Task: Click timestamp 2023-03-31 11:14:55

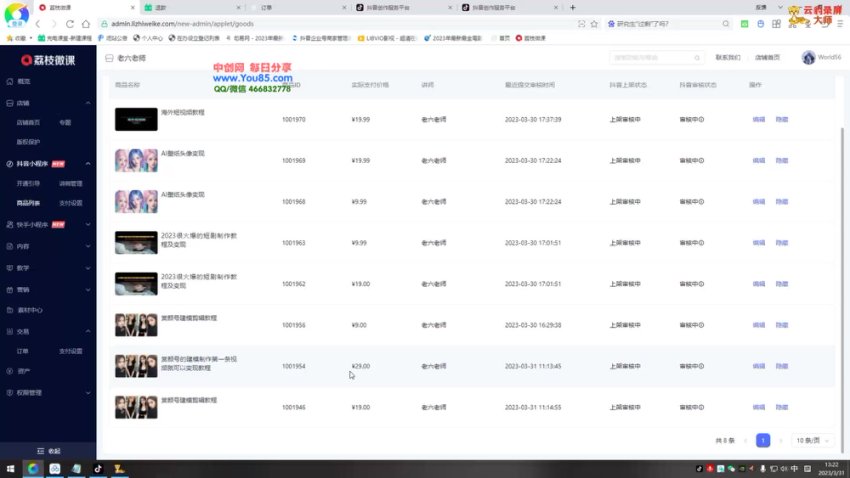Action: tap(533, 408)
